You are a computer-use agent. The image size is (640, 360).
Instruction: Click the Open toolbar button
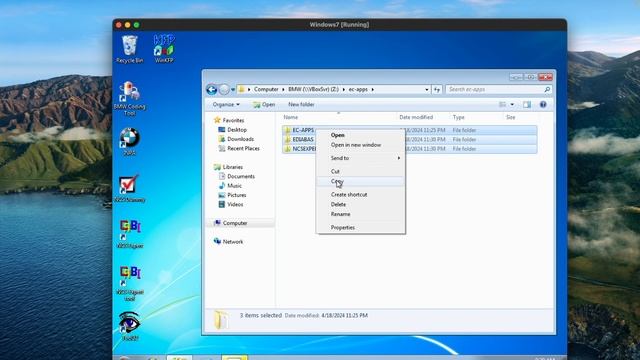[264, 104]
